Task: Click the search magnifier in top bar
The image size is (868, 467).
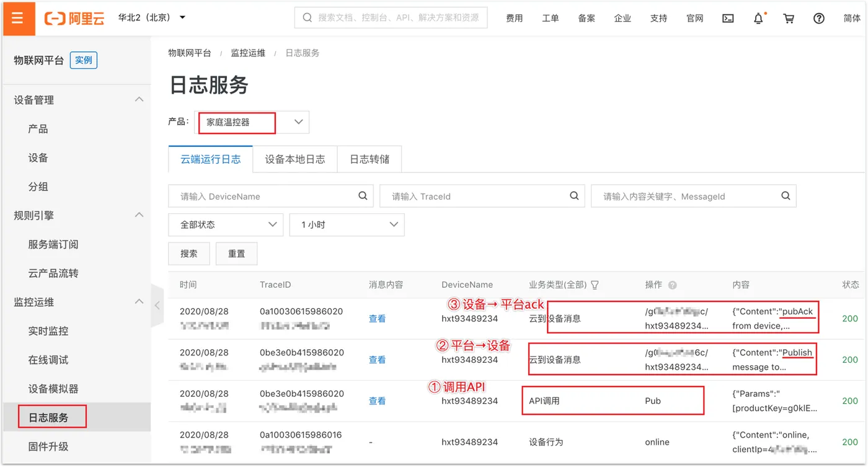Action: click(307, 18)
